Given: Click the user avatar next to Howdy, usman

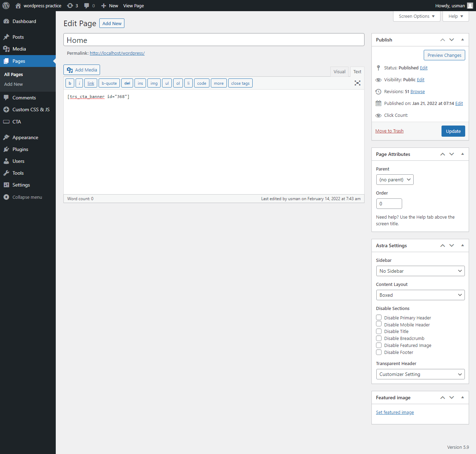Looking at the screenshot, I should click(470, 6).
